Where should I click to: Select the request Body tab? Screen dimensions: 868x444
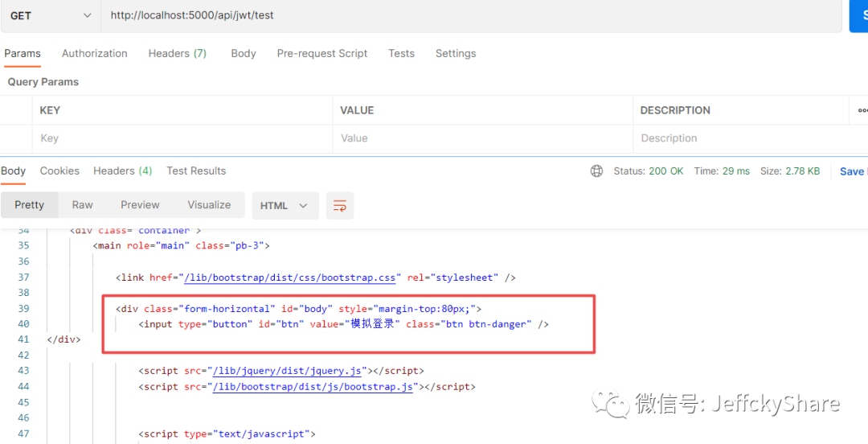[x=244, y=53]
